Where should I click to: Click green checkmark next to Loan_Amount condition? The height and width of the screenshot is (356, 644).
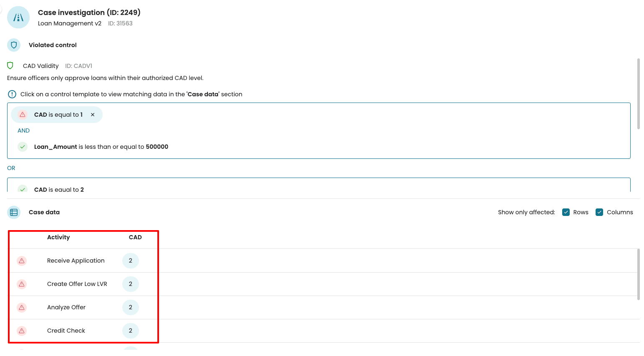click(x=23, y=147)
